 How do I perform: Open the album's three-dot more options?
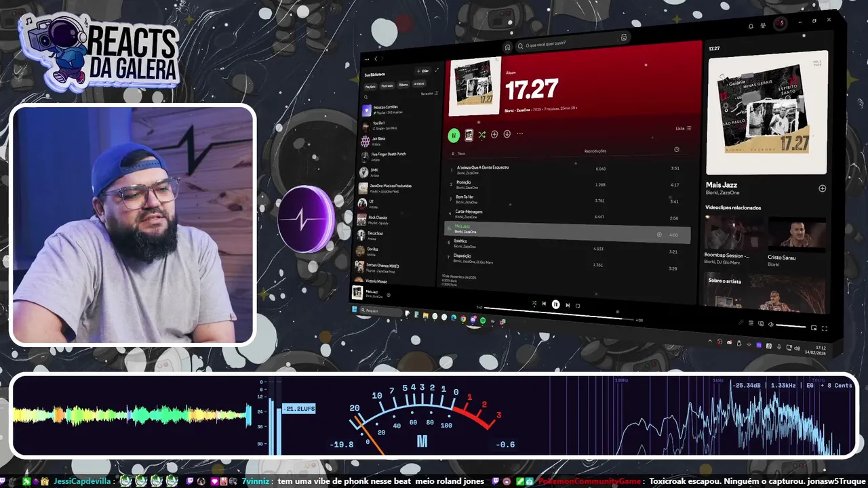coord(520,134)
